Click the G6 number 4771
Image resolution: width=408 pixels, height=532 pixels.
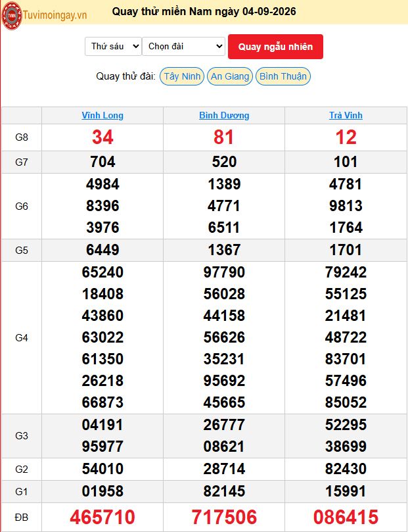[x=224, y=206]
